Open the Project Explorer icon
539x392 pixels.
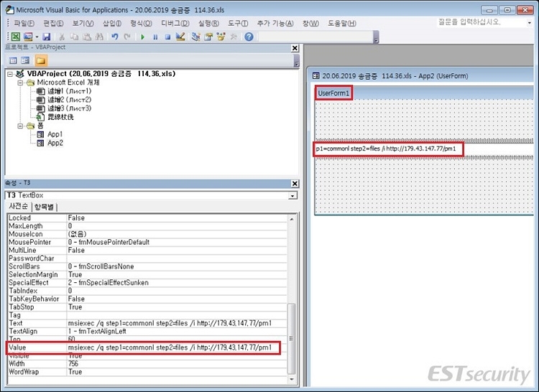(x=196, y=37)
